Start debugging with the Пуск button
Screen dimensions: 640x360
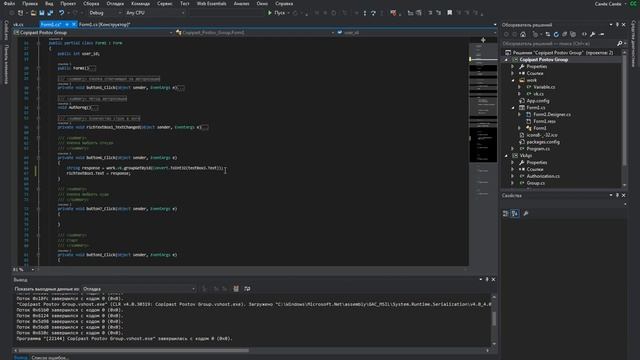pyautogui.click(x=277, y=13)
